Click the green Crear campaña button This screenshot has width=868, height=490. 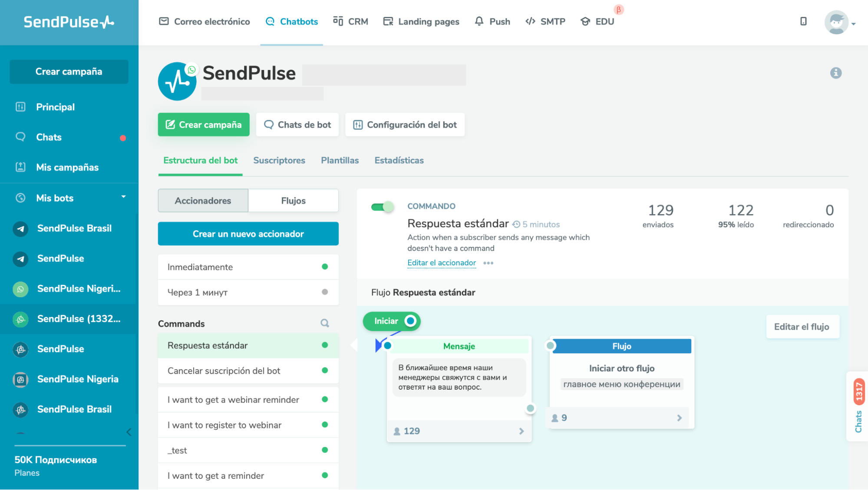(x=204, y=125)
